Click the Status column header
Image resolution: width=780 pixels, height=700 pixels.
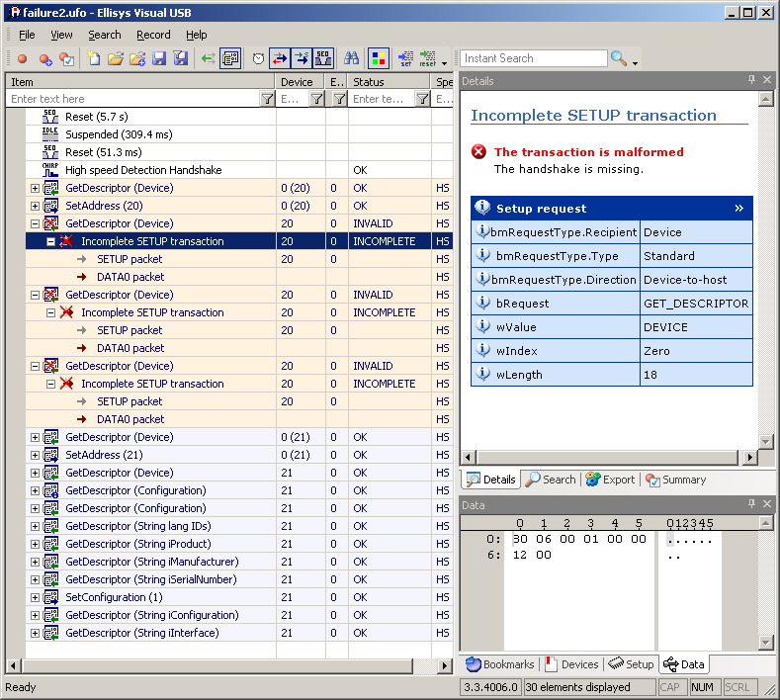coord(389,82)
